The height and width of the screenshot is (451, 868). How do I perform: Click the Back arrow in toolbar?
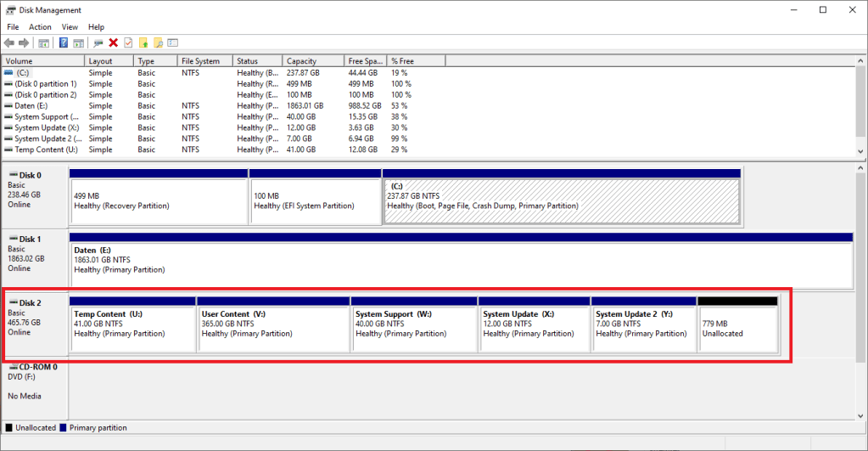[9, 42]
